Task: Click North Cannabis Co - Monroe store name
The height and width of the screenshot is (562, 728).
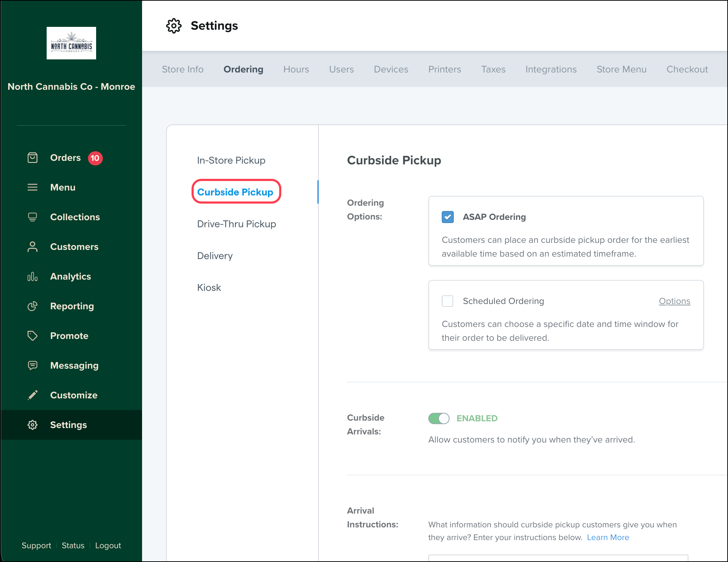Action: click(x=71, y=87)
